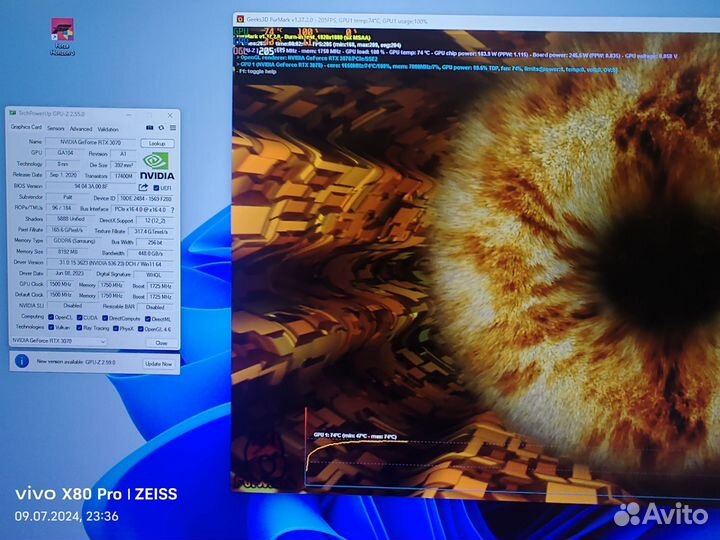This screenshot has width=720, height=540.
Task: Click the Release Date value Sep 1, 2020
Action: click(x=63, y=175)
